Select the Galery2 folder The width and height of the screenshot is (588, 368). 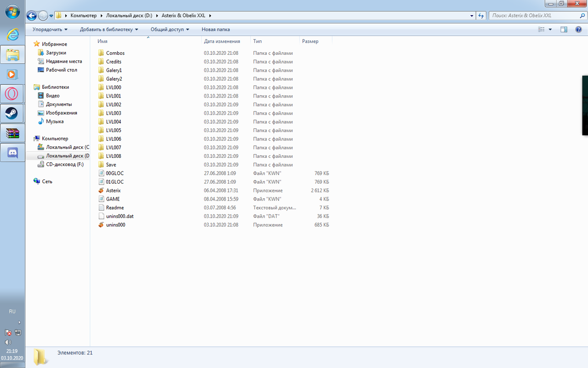(x=114, y=79)
